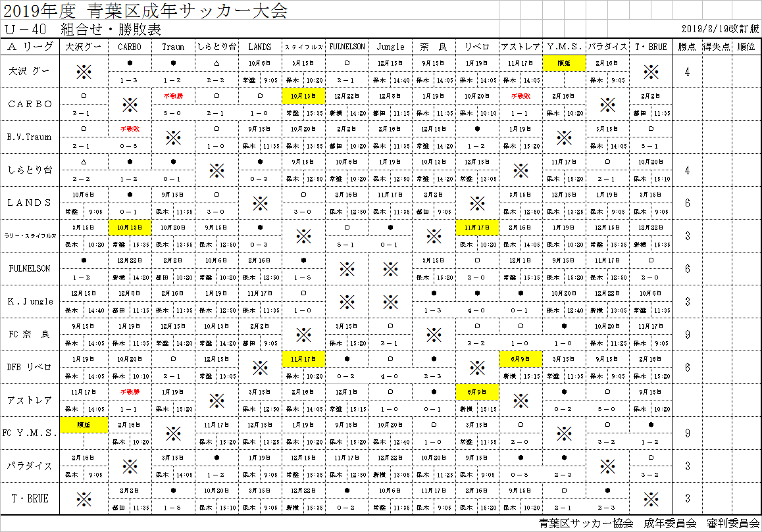Click the Aリーグ header cell
762x532 pixels.
coord(30,47)
